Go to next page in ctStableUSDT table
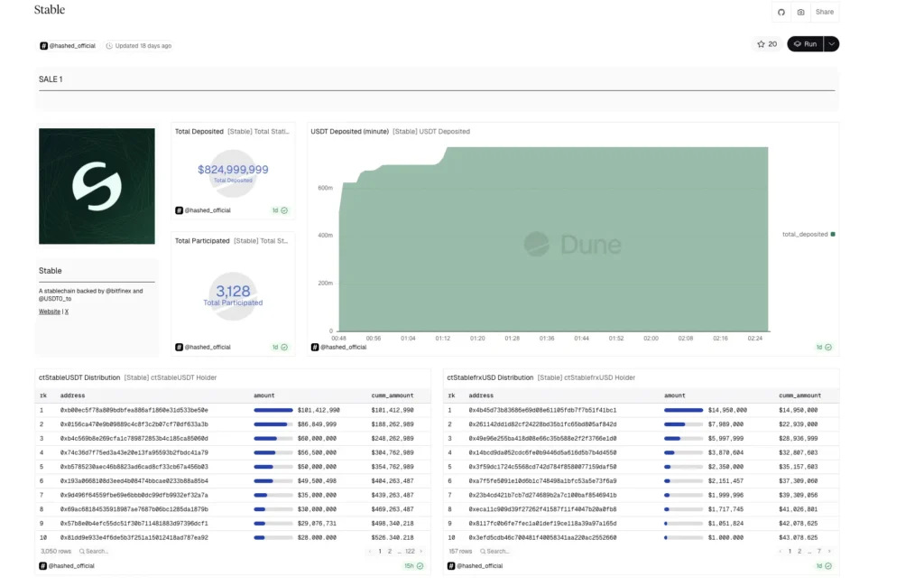The height and width of the screenshot is (586, 924). pyautogui.click(x=421, y=551)
